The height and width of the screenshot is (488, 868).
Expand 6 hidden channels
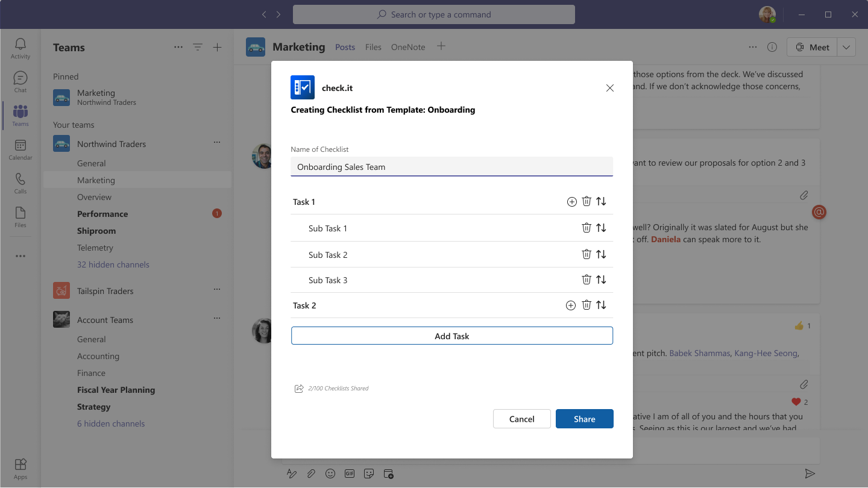coord(111,424)
